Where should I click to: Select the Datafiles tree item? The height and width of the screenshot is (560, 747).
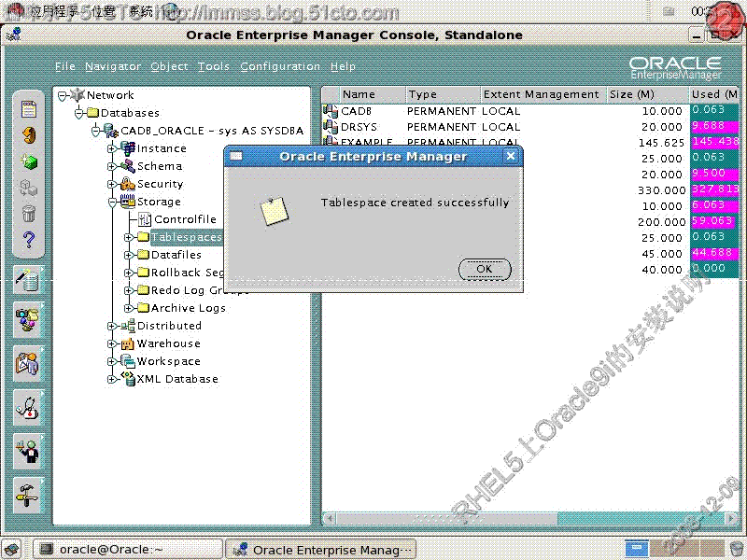click(x=176, y=255)
